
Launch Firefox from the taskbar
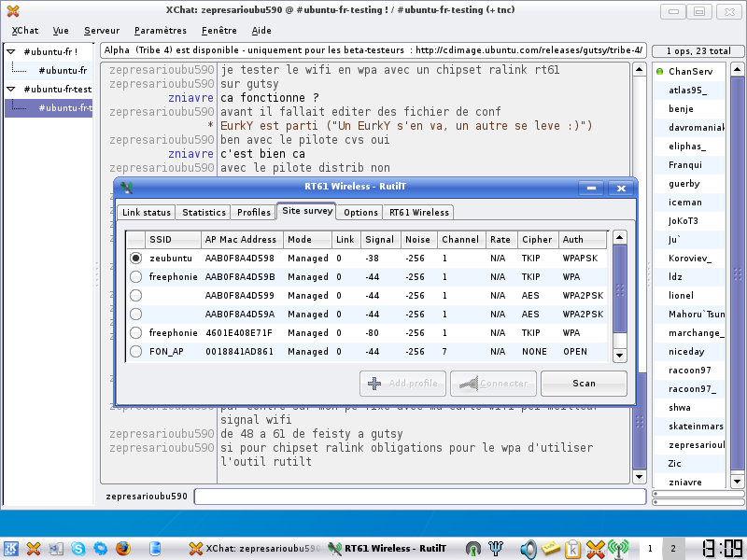(x=122, y=549)
